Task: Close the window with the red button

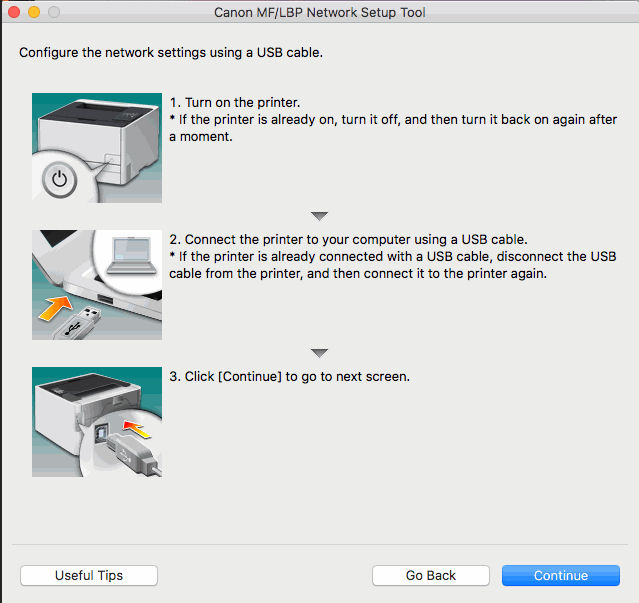Action: [14, 13]
